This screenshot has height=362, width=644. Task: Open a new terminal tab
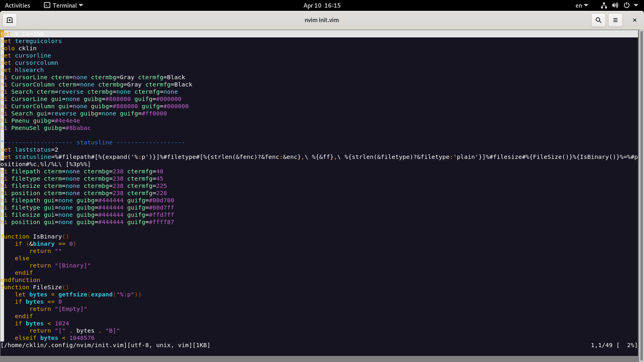coord(10,20)
